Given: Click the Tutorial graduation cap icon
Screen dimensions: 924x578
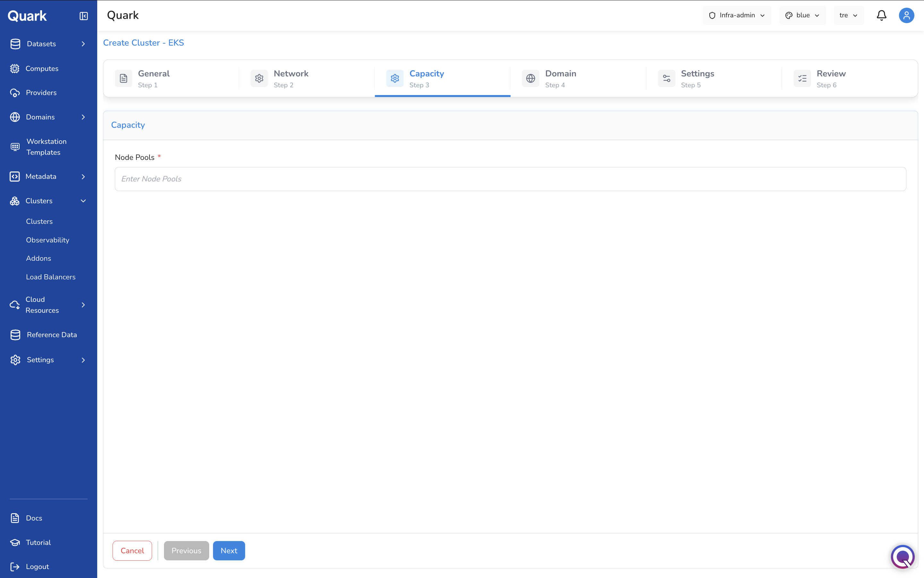Looking at the screenshot, I should tap(15, 542).
